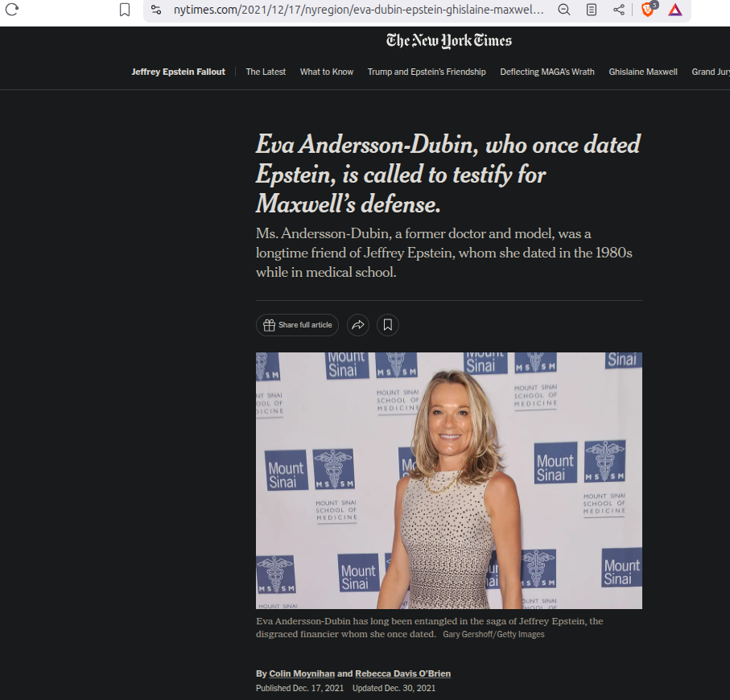The height and width of the screenshot is (700, 730).
Task: Open site settings icon beside the URL
Action: point(156,10)
